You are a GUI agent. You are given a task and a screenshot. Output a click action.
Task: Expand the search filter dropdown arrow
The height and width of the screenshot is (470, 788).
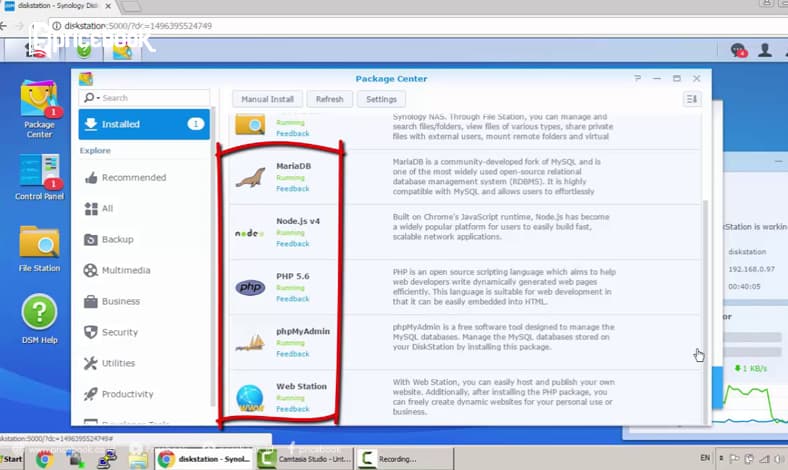click(x=98, y=98)
